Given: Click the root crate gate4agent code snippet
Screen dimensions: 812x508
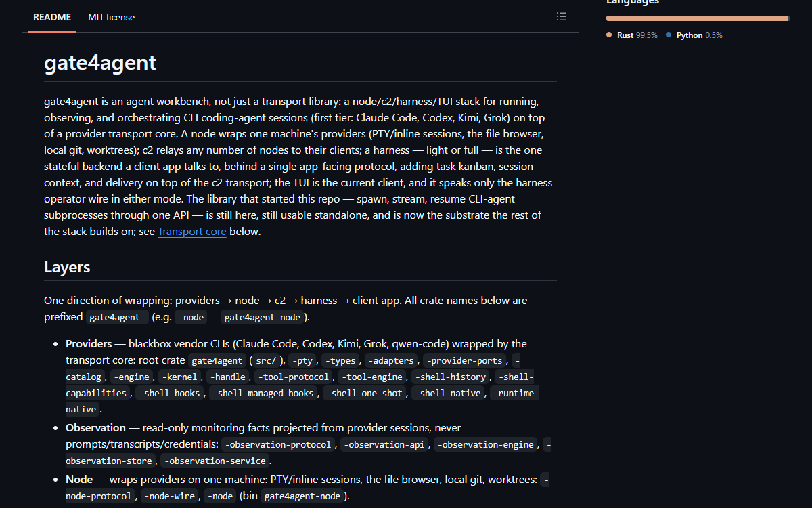Looking at the screenshot, I should (x=216, y=360).
